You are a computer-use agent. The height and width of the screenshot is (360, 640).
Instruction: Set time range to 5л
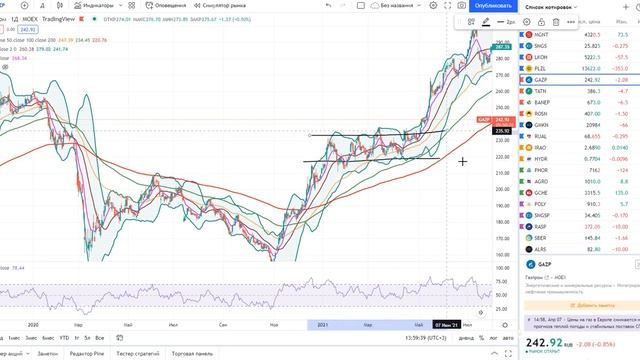(87, 338)
